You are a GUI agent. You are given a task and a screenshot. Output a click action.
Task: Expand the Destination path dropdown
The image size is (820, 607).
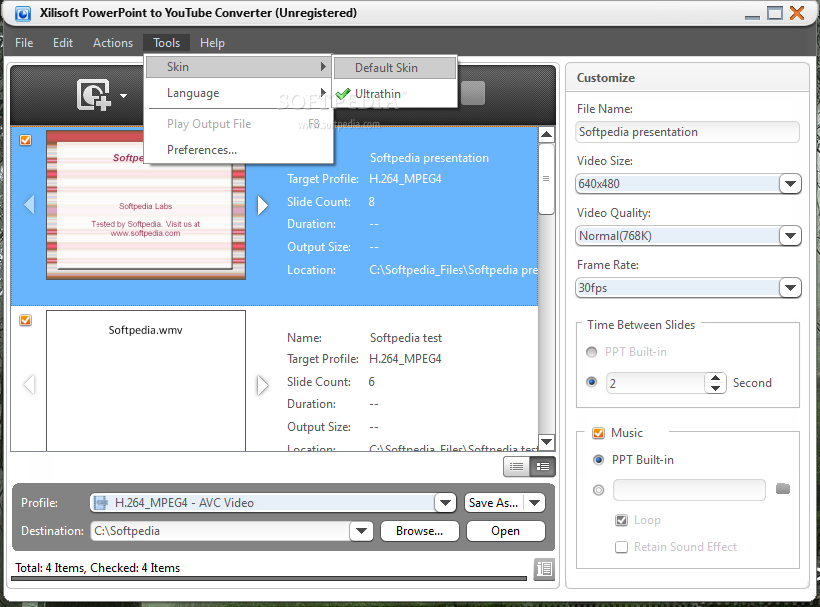[361, 531]
